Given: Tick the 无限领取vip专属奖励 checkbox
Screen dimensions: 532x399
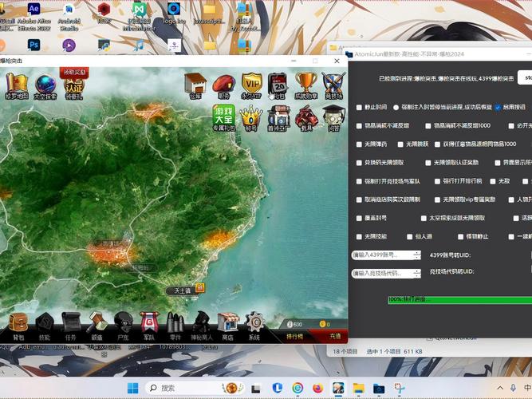Looking at the screenshot, I should (x=437, y=199).
